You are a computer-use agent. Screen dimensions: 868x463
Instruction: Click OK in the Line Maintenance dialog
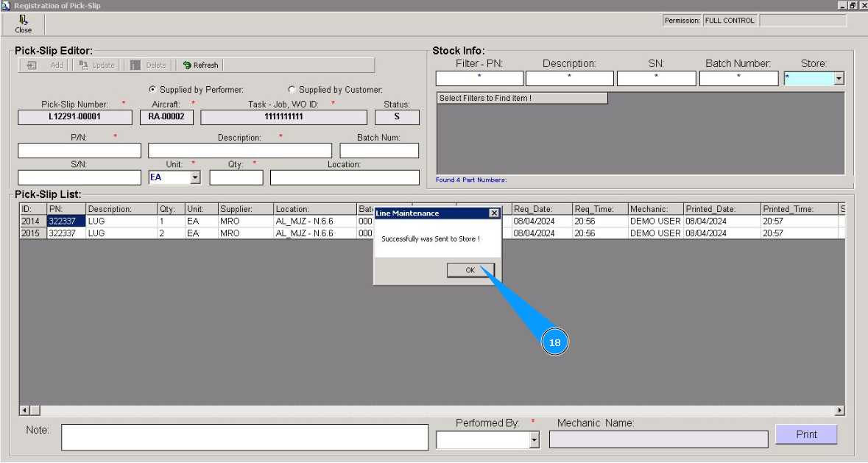(470, 270)
